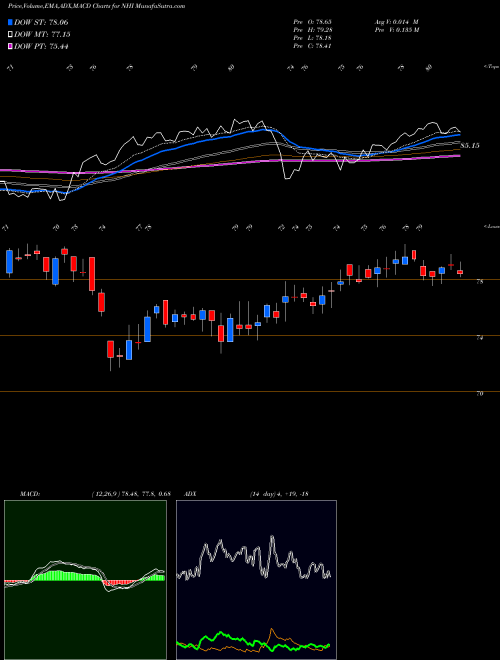This screenshot has height=660, width=500.
Task: Open the dark blue ADX indicator panel
Action: coord(256,580)
